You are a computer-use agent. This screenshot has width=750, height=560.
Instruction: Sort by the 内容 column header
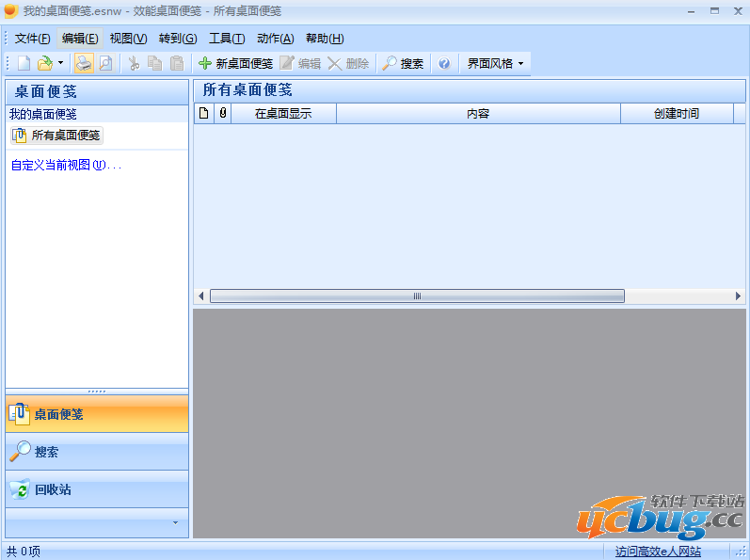(x=478, y=113)
